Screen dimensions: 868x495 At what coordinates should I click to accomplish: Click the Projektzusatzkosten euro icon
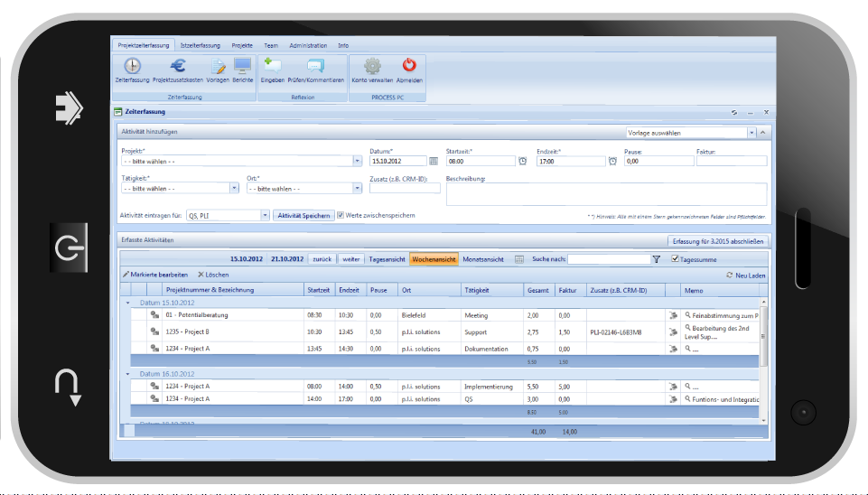(178, 66)
